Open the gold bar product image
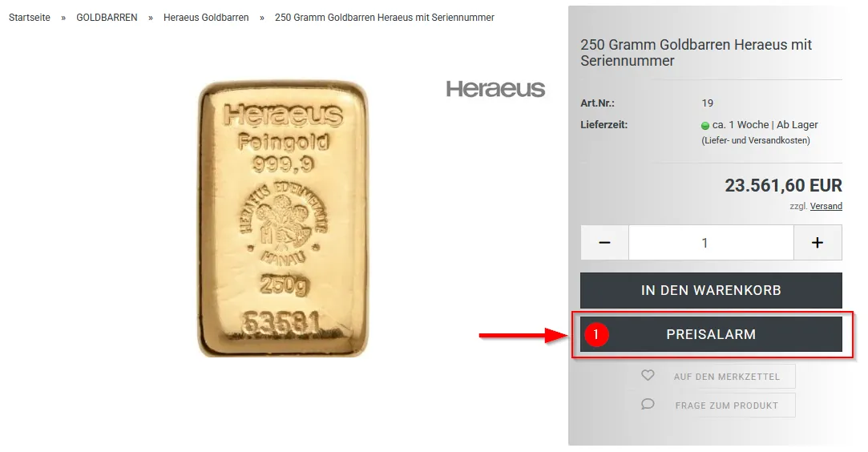 [x=283, y=219]
